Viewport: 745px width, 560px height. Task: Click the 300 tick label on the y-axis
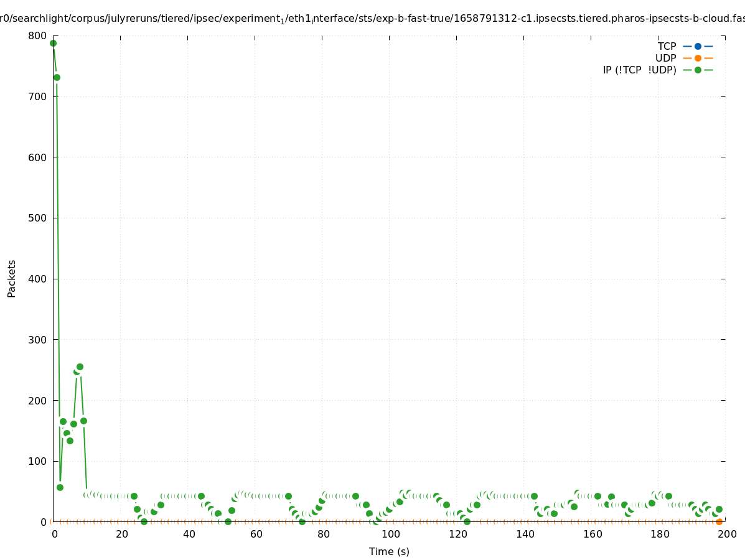coord(37,339)
